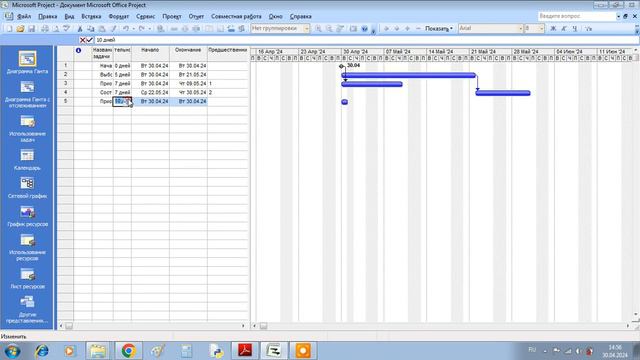640x360 pixels.
Task: Indent task with right arrow icon
Action: [x=396, y=29]
